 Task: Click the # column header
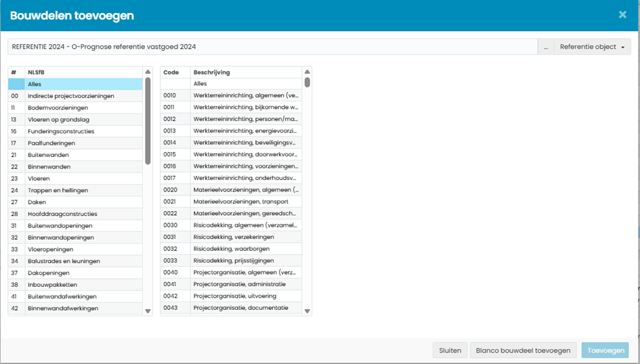pyautogui.click(x=17, y=72)
